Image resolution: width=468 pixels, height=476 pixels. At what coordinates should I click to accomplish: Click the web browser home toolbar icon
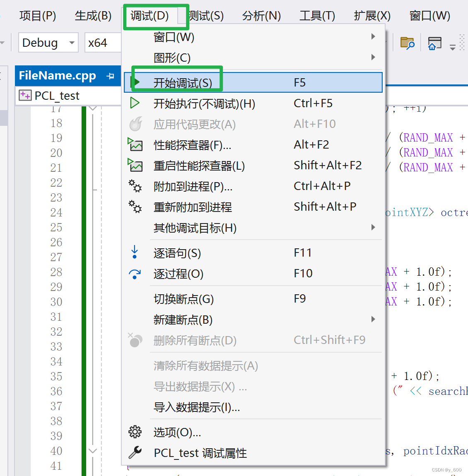point(434,43)
